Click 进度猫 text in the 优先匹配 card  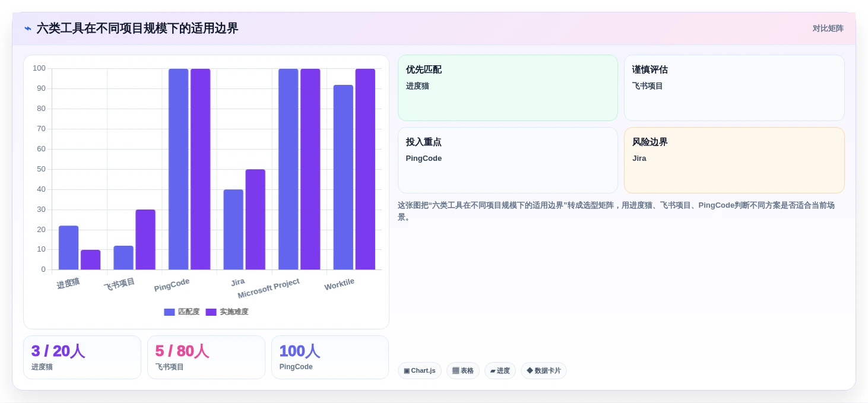417,86
